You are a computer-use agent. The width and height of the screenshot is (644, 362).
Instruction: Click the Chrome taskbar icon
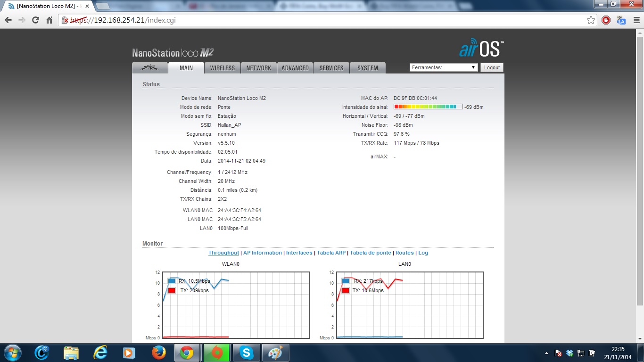tap(187, 353)
